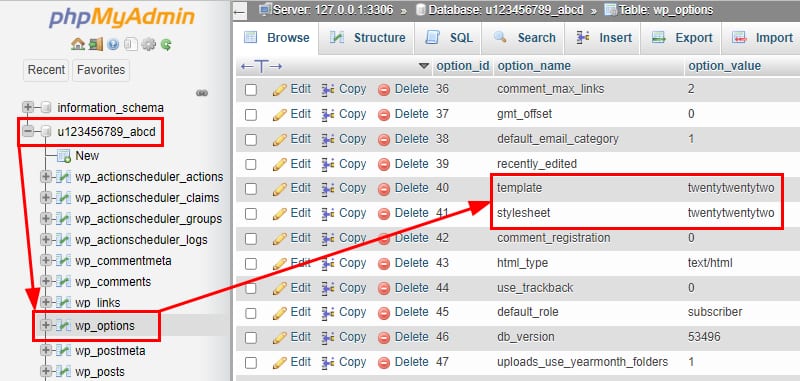Click red Delete icon for stylesheet row
This screenshot has width=800, height=381.
[x=384, y=214]
